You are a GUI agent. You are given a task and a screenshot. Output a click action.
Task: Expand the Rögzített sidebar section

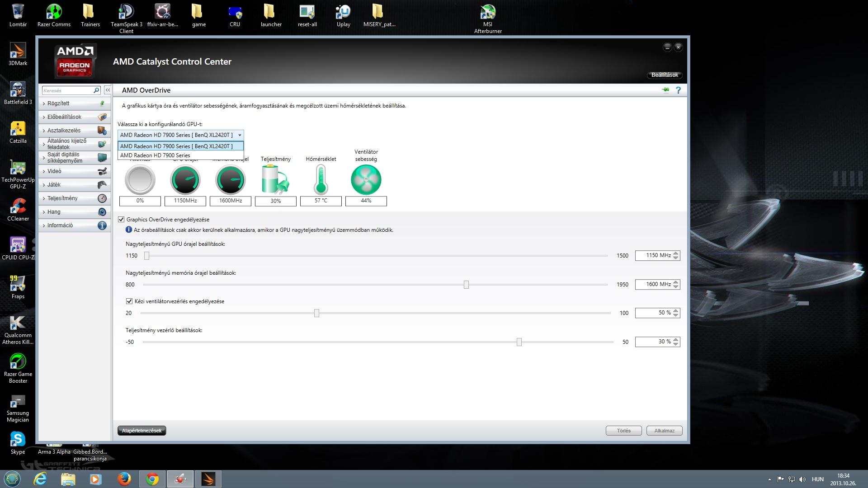point(75,103)
